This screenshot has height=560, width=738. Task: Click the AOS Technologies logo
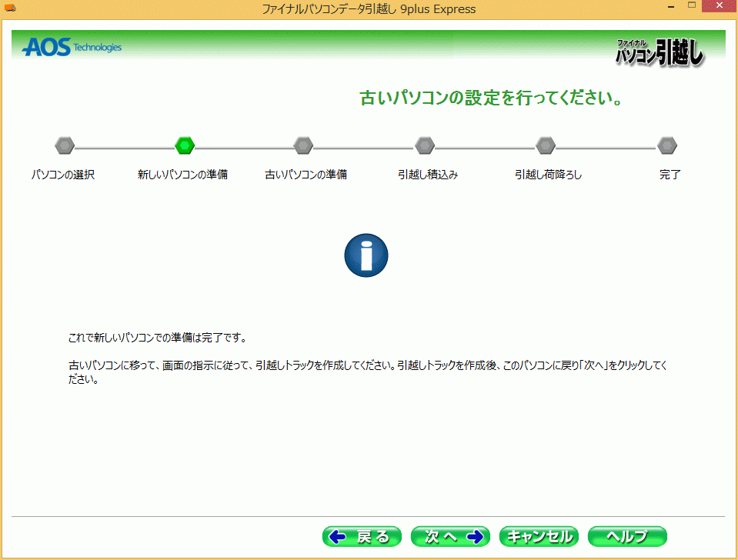[72, 48]
